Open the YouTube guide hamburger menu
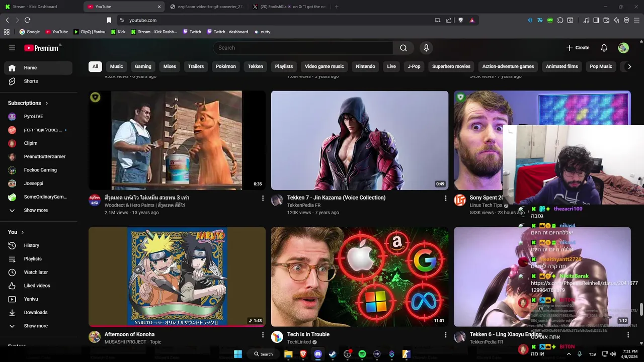The width and height of the screenshot is (644, 362). 12,48
